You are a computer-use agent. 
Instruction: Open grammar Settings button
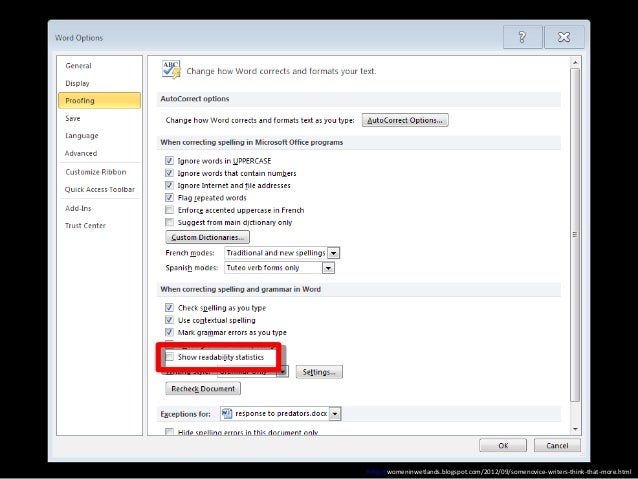pyautogui.click(x=319, y=372)
